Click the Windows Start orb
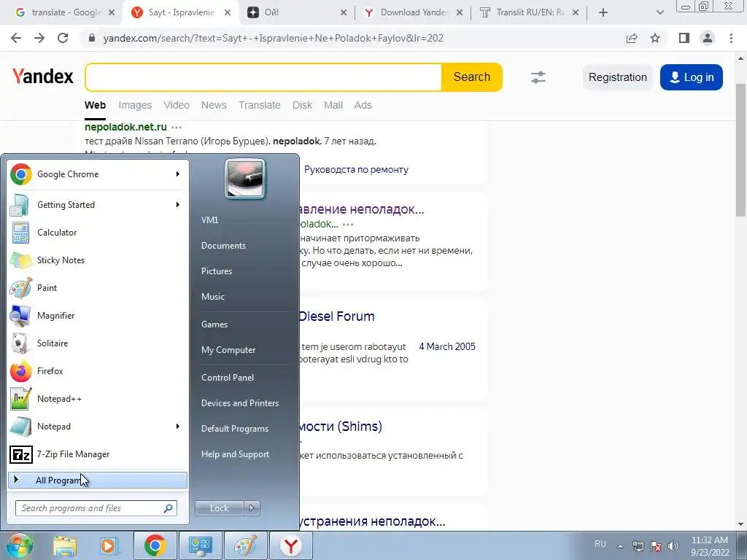Image resolution: width=747 pixels, height=560 pixels. point(19,545)
